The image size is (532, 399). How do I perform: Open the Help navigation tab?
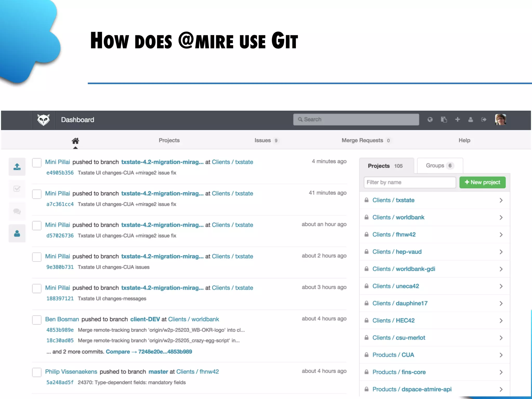[x=464, y=140]
